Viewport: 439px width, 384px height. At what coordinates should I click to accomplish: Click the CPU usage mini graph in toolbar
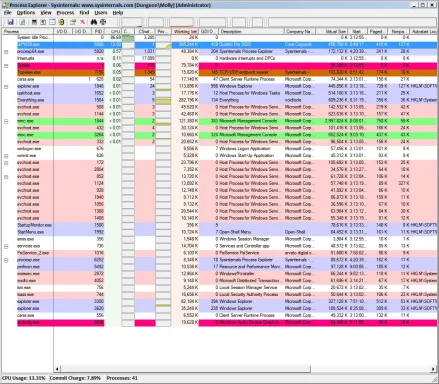pos(132,22)
